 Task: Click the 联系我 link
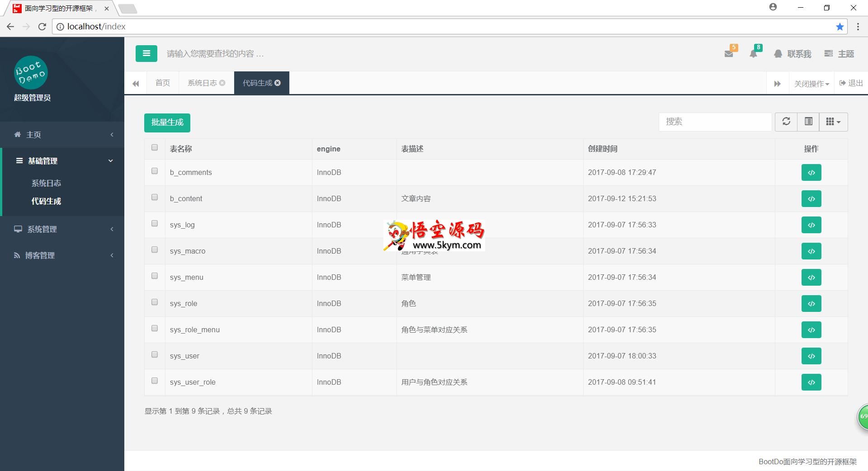tap(793, 54)
